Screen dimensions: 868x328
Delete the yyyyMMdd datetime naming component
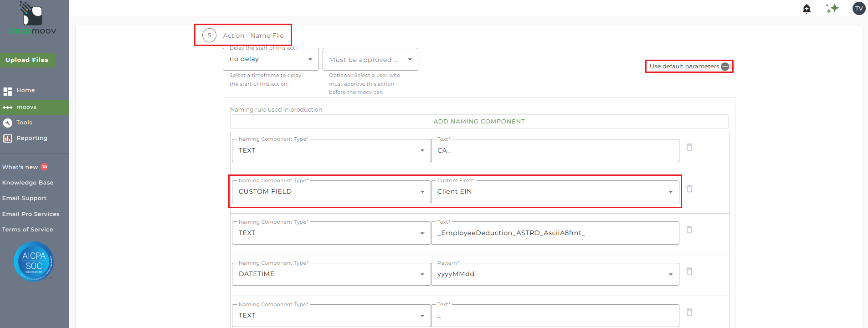[689, 271]
